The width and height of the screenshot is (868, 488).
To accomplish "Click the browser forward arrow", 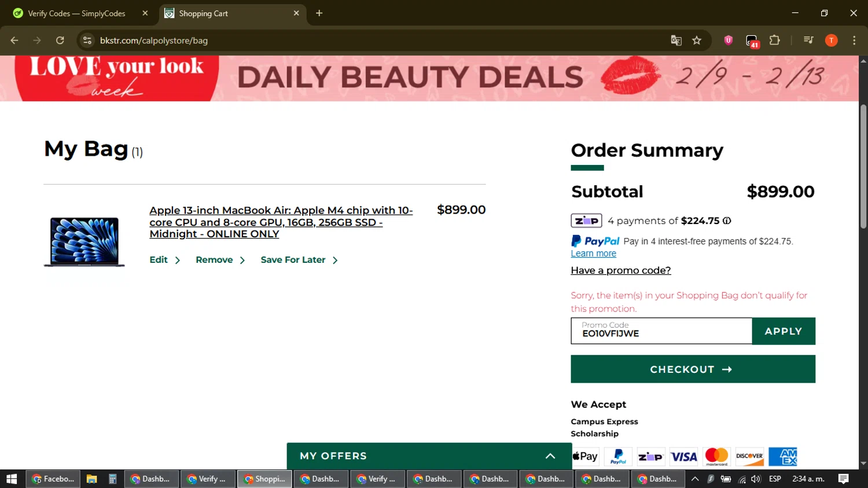I will point(37,41).
